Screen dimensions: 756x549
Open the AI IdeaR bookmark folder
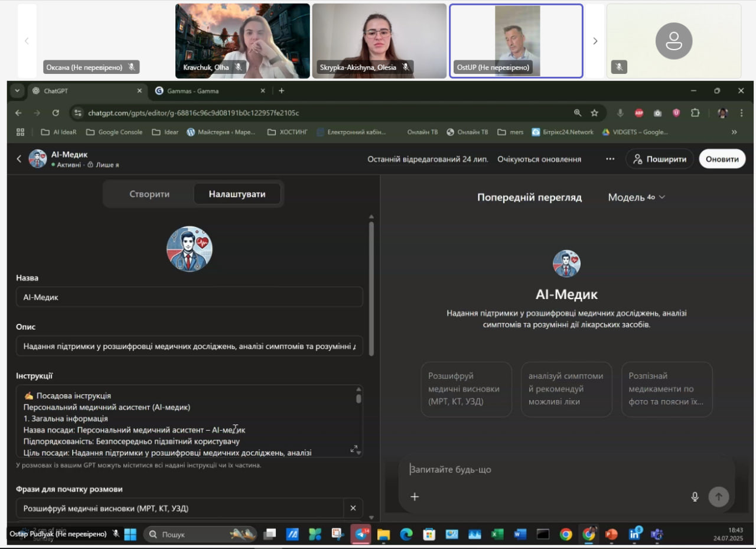pos(58,132)
